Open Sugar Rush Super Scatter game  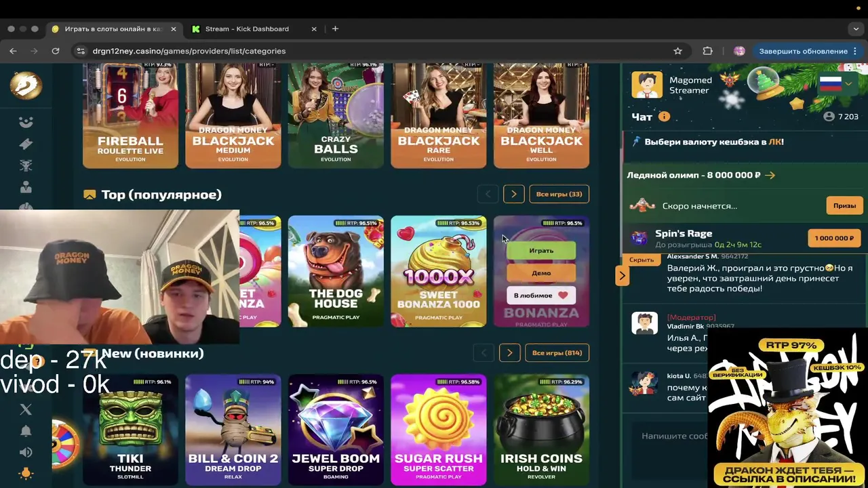pyautogui.click(x=438, y=430)
